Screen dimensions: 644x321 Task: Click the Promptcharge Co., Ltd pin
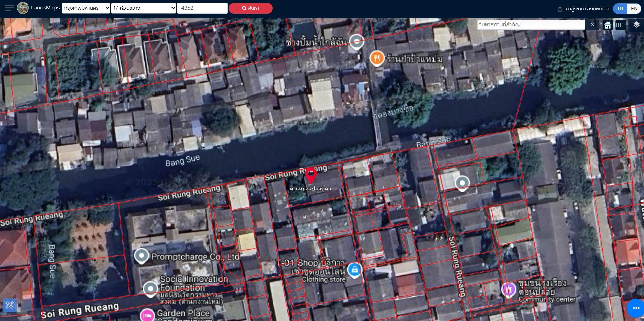click(141, 256)
